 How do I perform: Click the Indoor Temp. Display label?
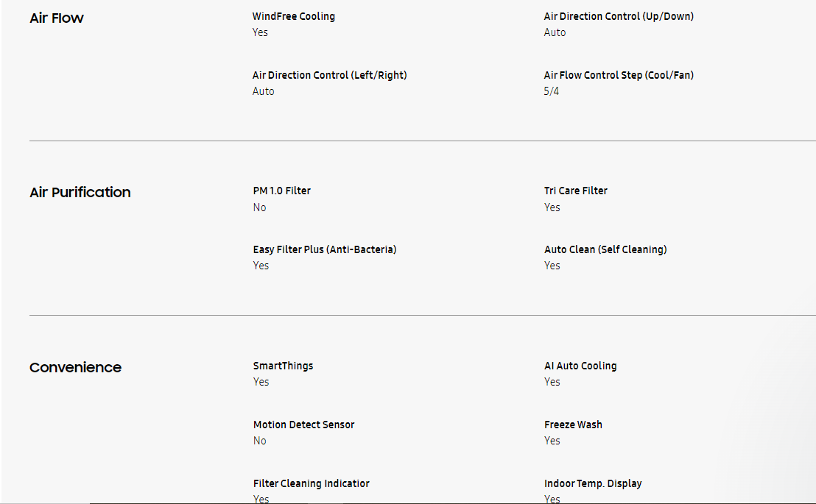(593, 483)
